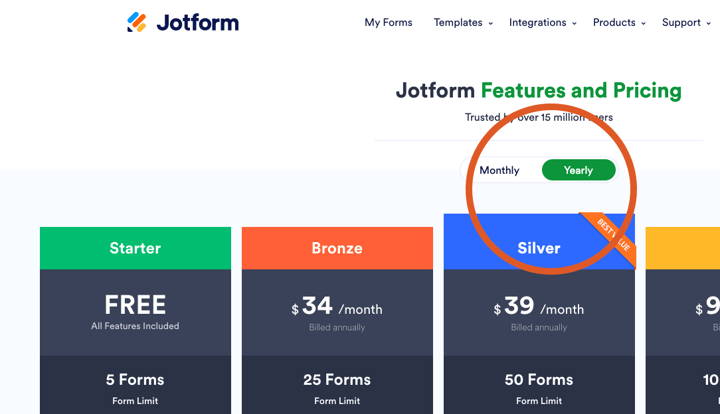The image size is (720, 414).
Task: Select the Starter plan header
Action: 135,248
